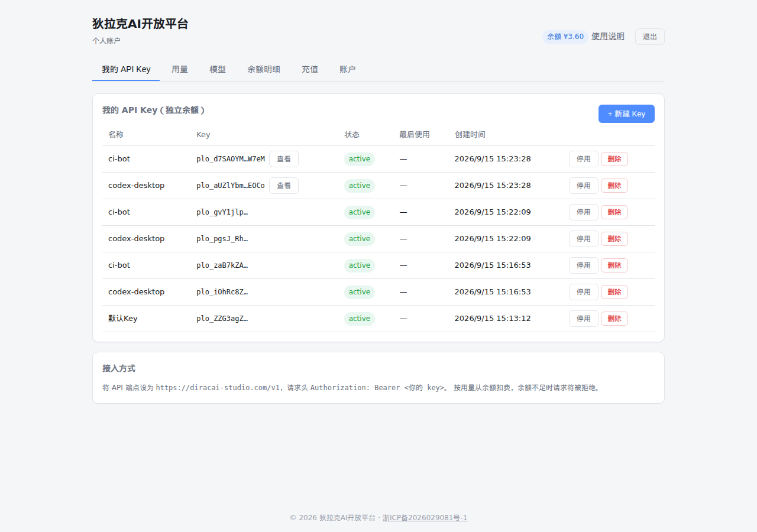The image size is (757, 532).
Task: Select the key text plo_aUZlYbm…EOCo
Action: (x=231, y=186)
